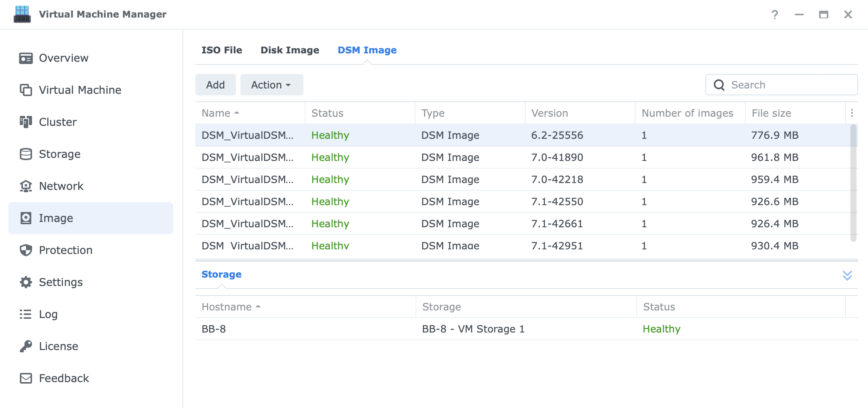Viewport: 868px width, 408px height.
Task: Open the Log section label
Action: click(x=48, y=314)
